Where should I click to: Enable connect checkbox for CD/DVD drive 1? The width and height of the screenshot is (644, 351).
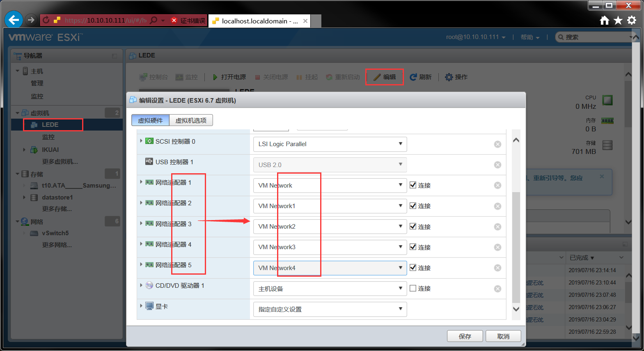413,288
